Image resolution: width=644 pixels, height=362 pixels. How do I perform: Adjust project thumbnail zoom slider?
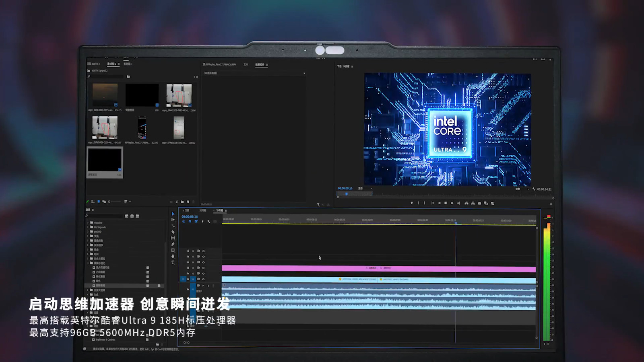(x=115, y=202)
